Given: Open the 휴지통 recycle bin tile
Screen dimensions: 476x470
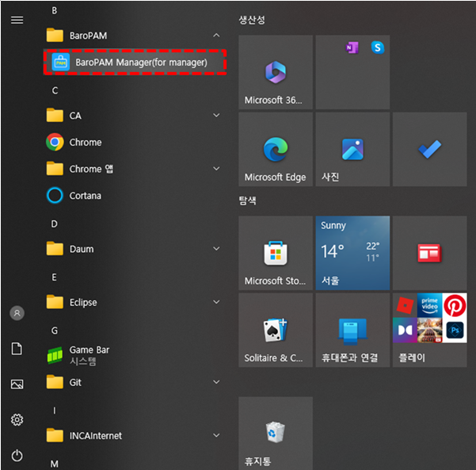Looking at the screenshot, I should point(276,434).
